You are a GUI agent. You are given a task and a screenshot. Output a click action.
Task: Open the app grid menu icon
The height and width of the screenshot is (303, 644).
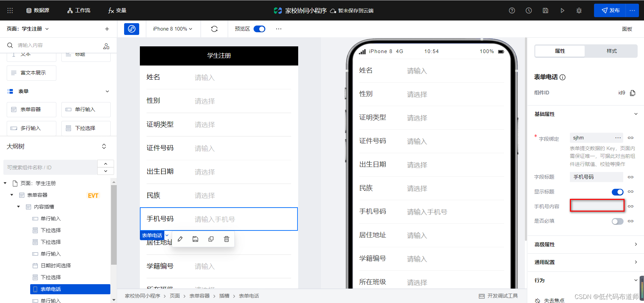coord(10,10)
